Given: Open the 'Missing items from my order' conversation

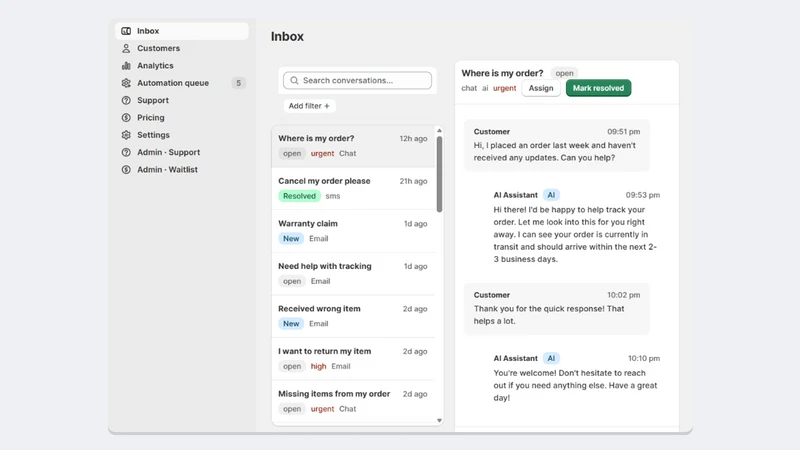Looking at the screenshot, I should 353,402.
